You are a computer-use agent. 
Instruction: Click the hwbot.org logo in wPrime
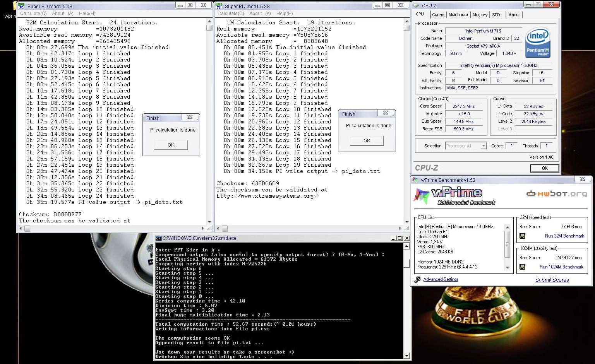click(556, 193)
